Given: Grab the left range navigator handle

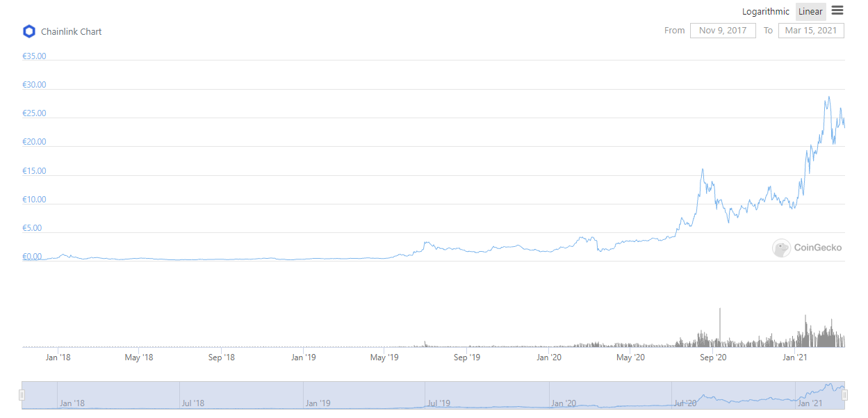Looking at the screenshot, I should (22, 395).
